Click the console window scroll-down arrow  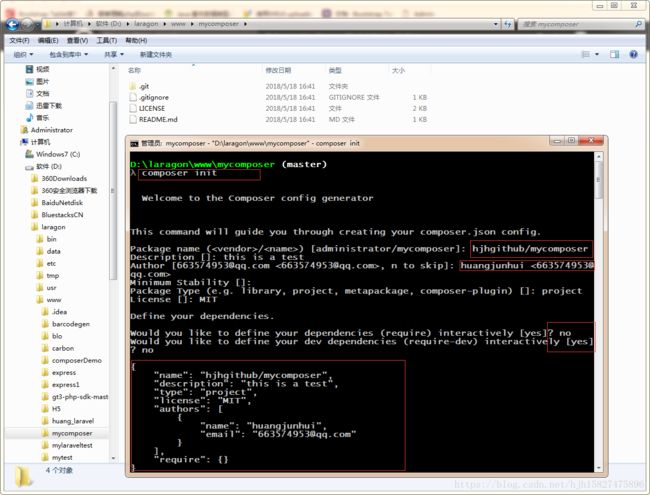598,468
